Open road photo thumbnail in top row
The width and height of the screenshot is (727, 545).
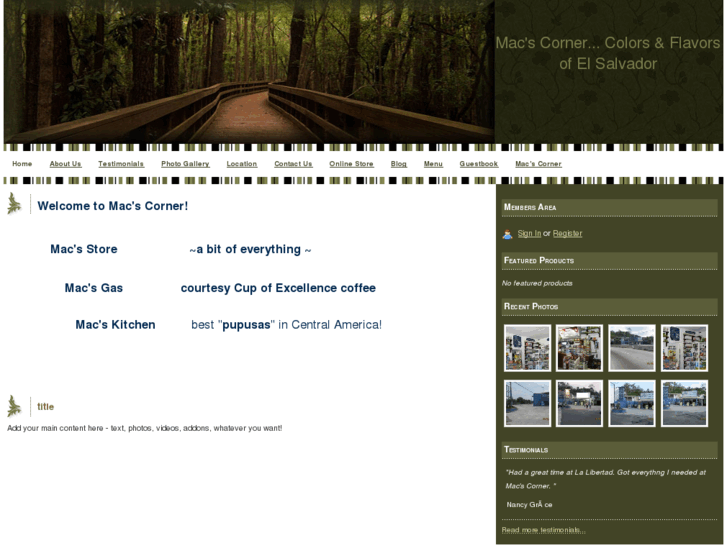coord(631,348)
